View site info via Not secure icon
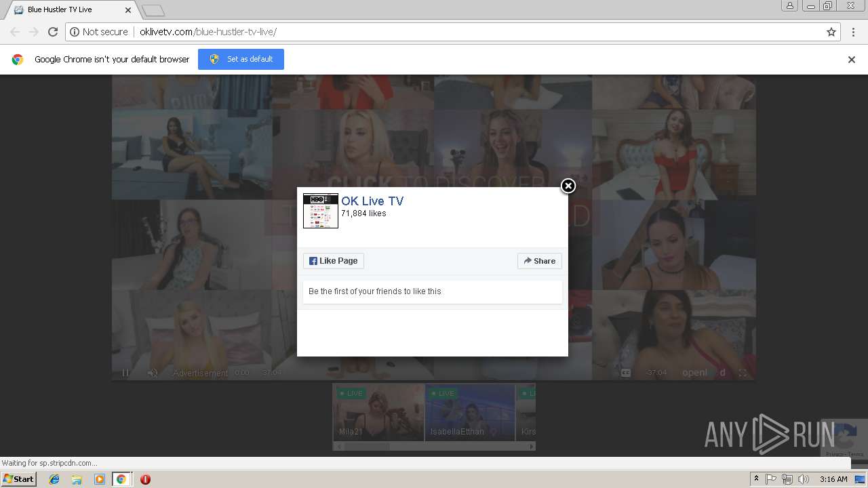Viewport: 868px width, 488px height. tap(99, 32)
